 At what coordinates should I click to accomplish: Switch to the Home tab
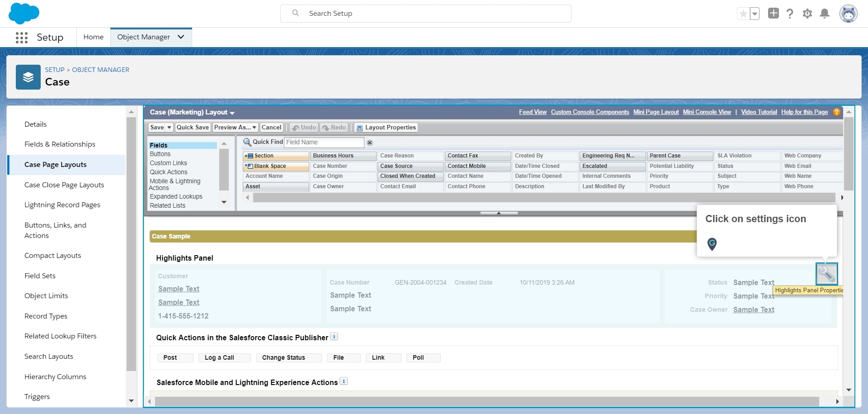(94, 37)
